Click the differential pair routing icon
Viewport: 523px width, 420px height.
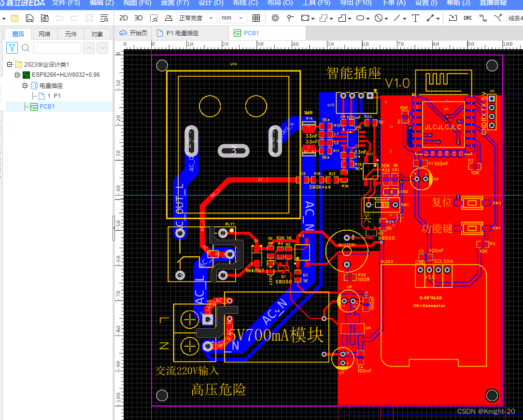coord(498,18)
